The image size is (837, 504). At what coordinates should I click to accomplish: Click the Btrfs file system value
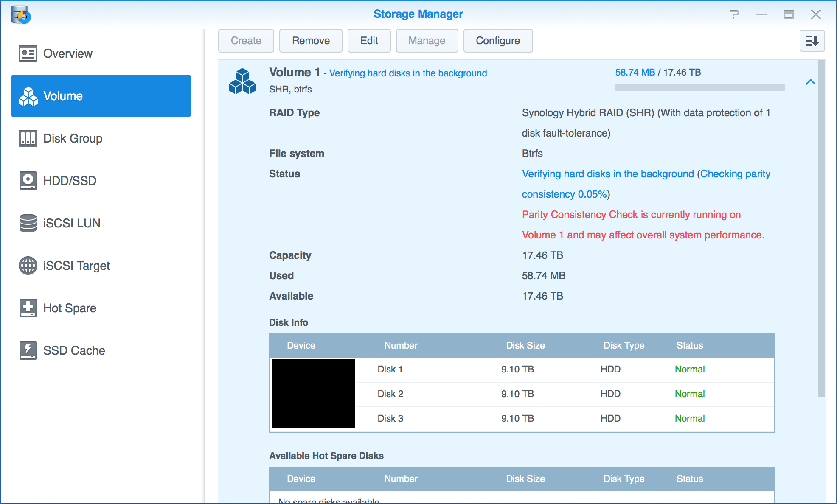click(x=532, y=154)
